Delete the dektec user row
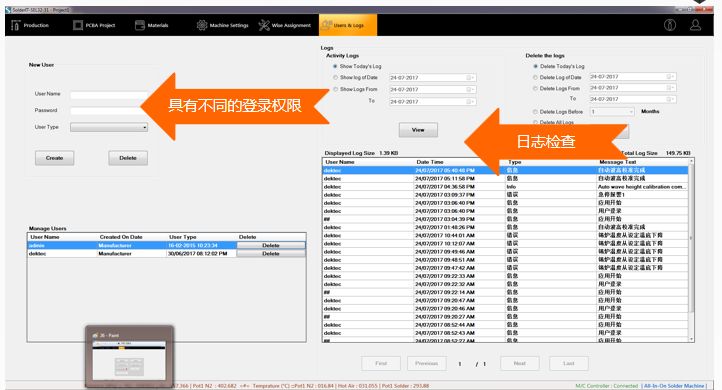The image size is (722, 390). [x=271, y=254]
